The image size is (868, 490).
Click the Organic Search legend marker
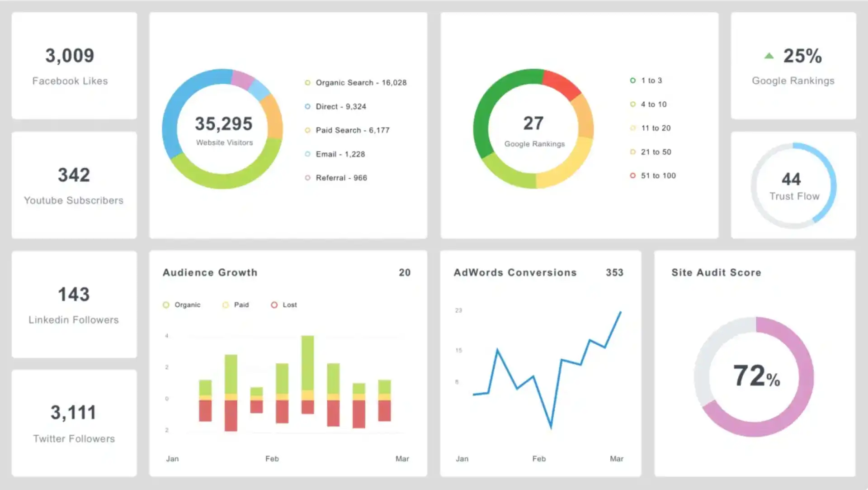pos(308,82)
